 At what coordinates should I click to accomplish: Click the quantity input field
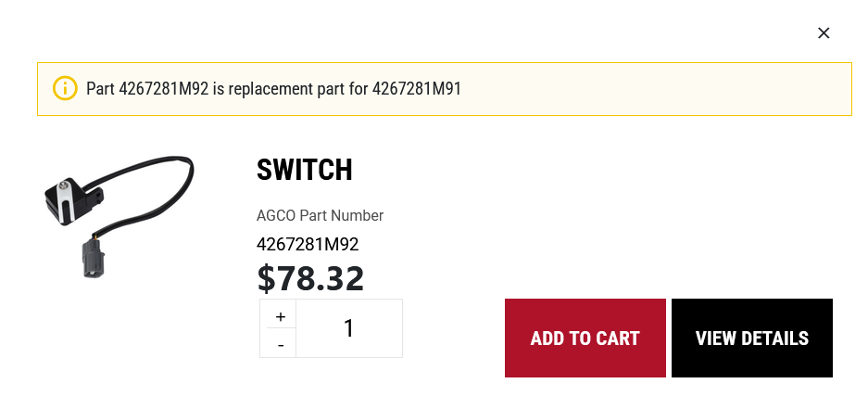coord(349,328)
